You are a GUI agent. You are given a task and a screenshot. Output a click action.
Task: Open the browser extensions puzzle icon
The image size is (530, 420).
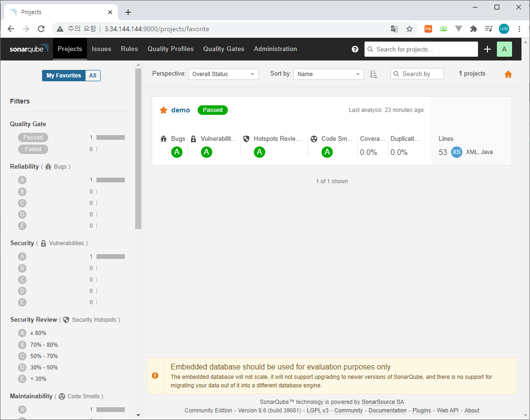tap(474, 29)
